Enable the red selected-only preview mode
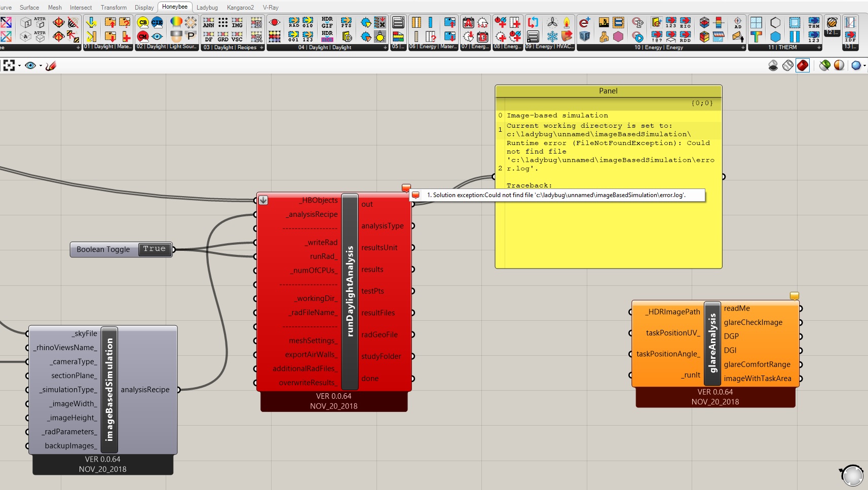This screenshot has width=868, height=490. [x=803, y=65]
